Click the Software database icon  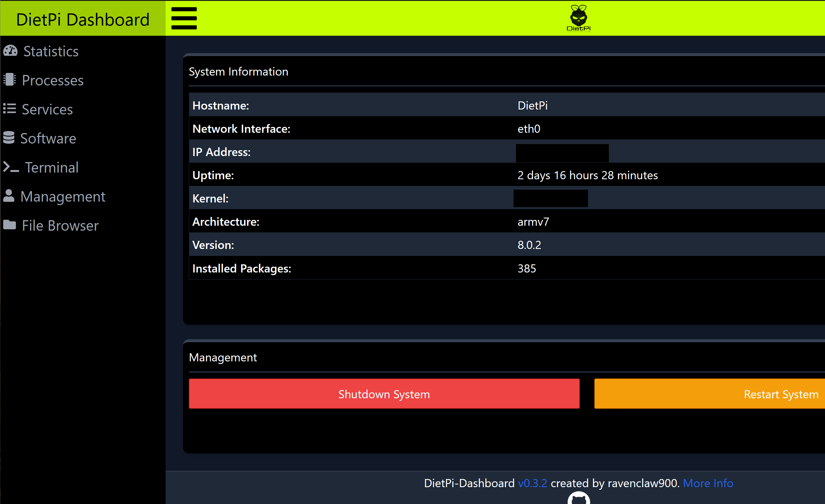point(9,138)
